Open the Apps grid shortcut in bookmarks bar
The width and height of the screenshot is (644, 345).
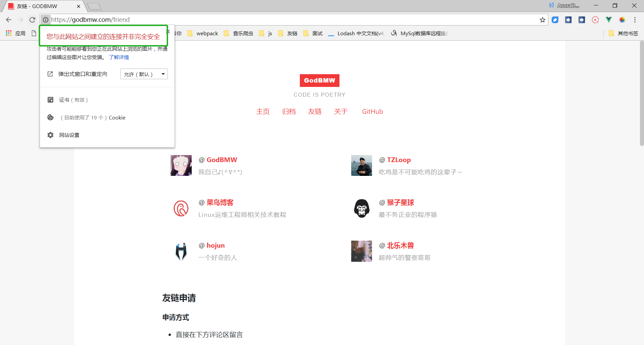tap(9, 33)
